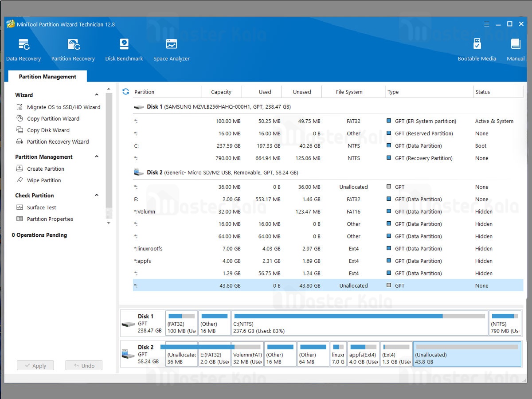Click the Apply button
This screenshot has height=399, width=532.
tap(35, 366)
